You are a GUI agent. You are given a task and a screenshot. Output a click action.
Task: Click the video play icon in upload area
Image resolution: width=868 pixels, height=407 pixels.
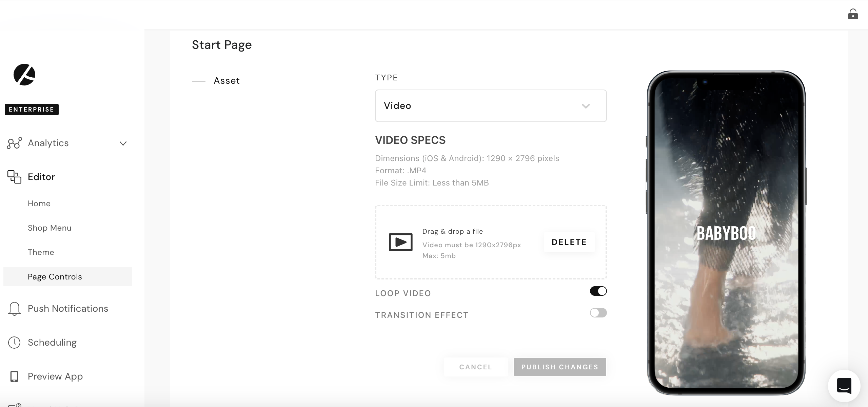(400, 242)
